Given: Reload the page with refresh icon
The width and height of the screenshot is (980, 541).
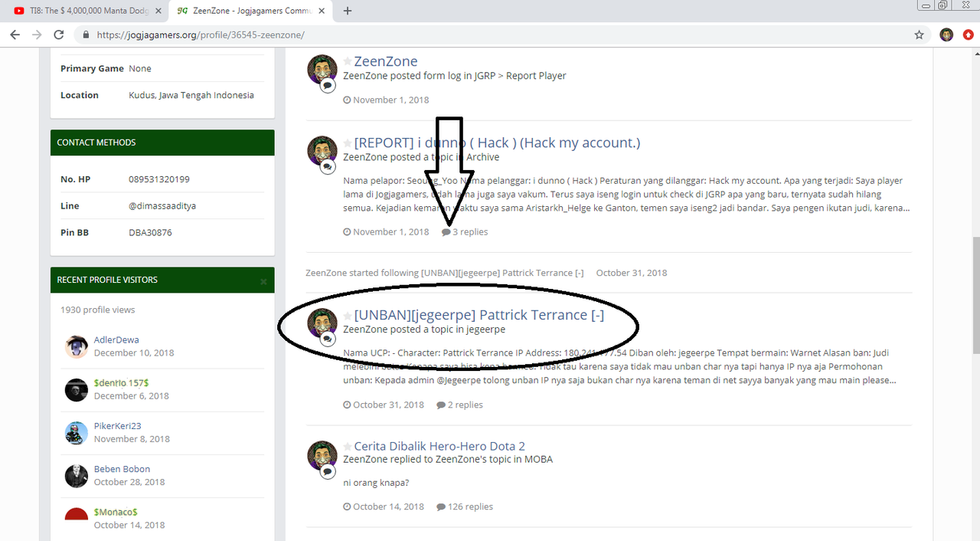Looking at the screenshot, I should pyautogui.click(x=59, y=35).
